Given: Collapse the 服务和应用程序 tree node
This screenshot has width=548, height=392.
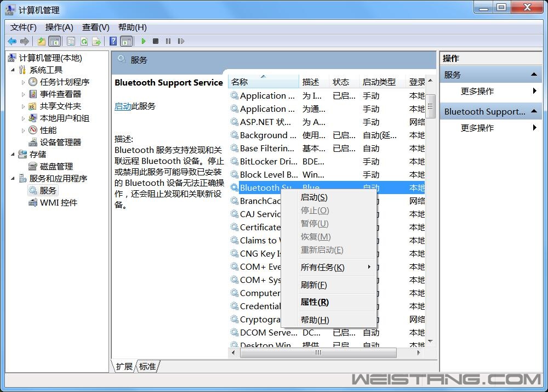Looking at the screenshot, I should tap(13, 178).
